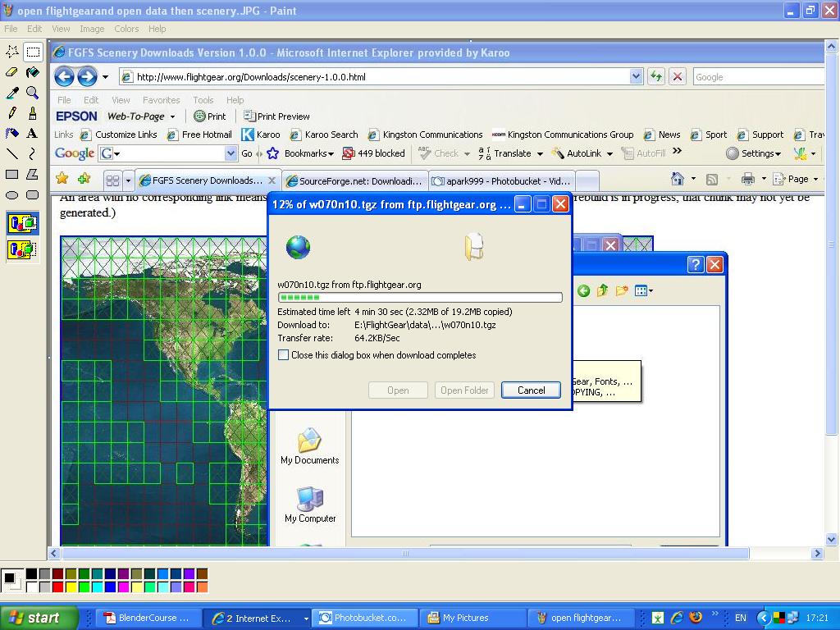
Task: Click the Favorites star icon
Action: 62,178
